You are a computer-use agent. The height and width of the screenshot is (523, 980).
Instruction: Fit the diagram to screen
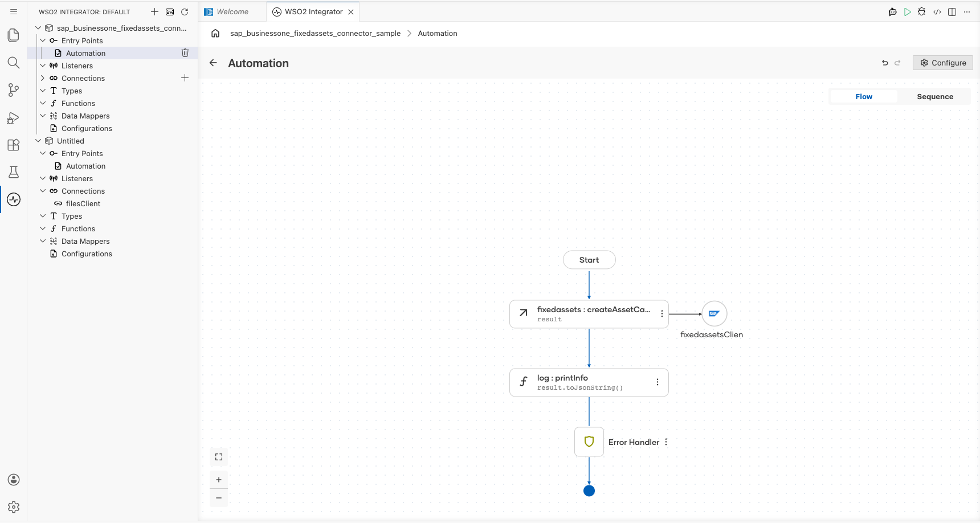(x=219, y=457)
